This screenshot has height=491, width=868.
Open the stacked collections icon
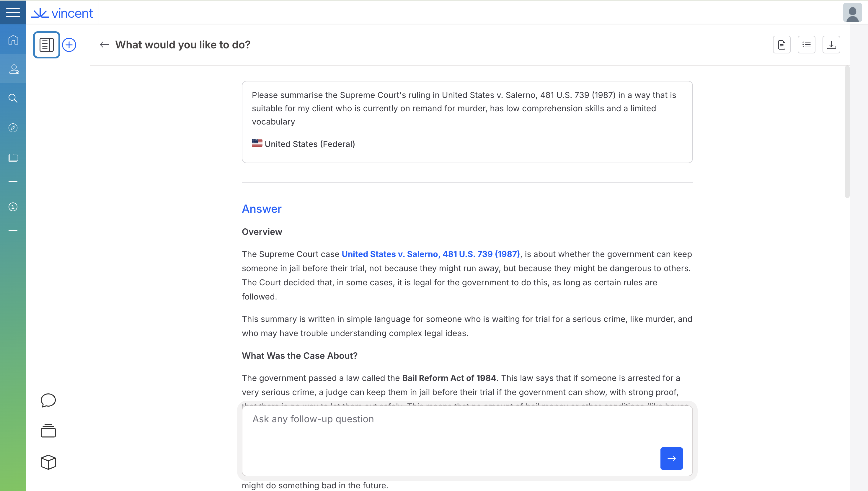coord(48,431)
